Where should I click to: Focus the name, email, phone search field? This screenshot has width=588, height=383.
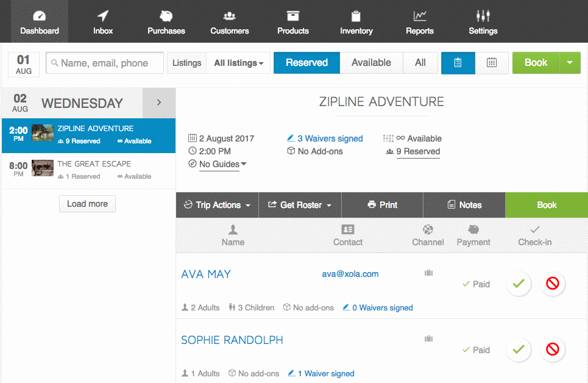tap(105, 63)
